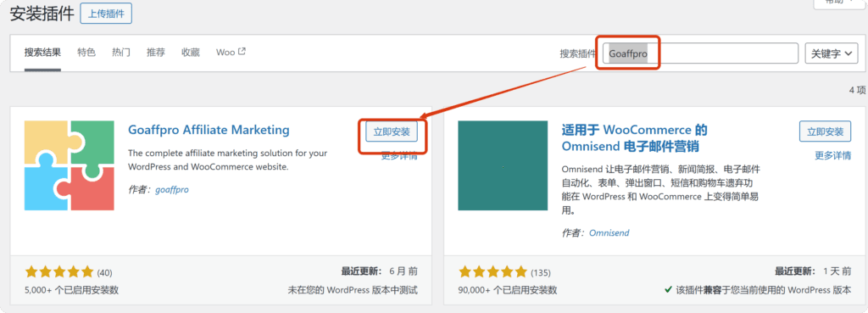This screenshot has width=868, height=313.
Task: Click 未在您的 WordPress 版本中测试 text
Action: pos(353,290)
